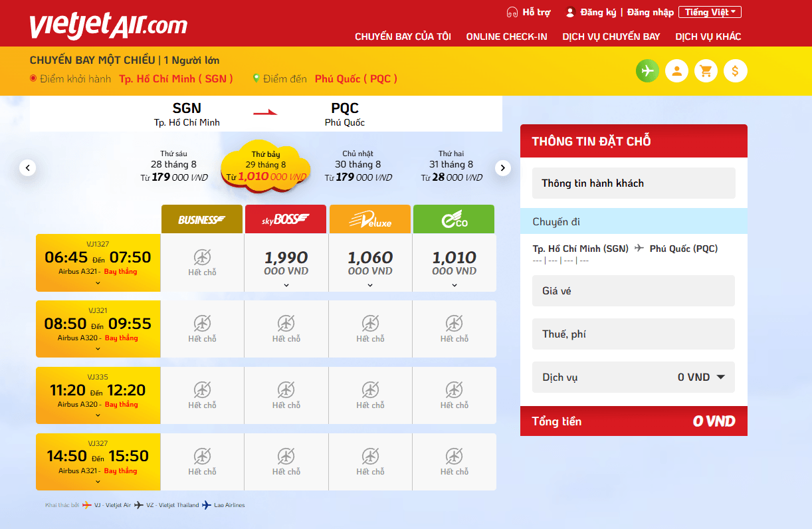Select the green airplane step icon
812x529 pixels.
pyautogui.click(x=647, y=71)
